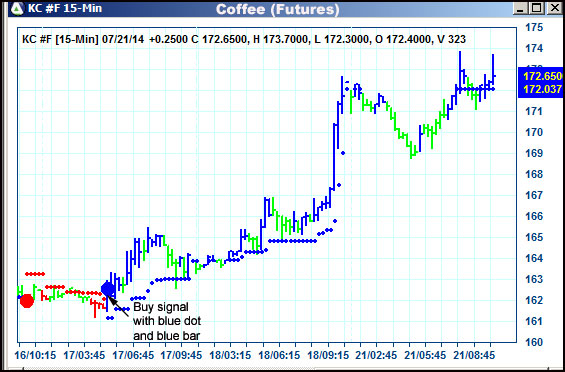Click the 'Coffee (Futures)' window title

click(278, 9)
